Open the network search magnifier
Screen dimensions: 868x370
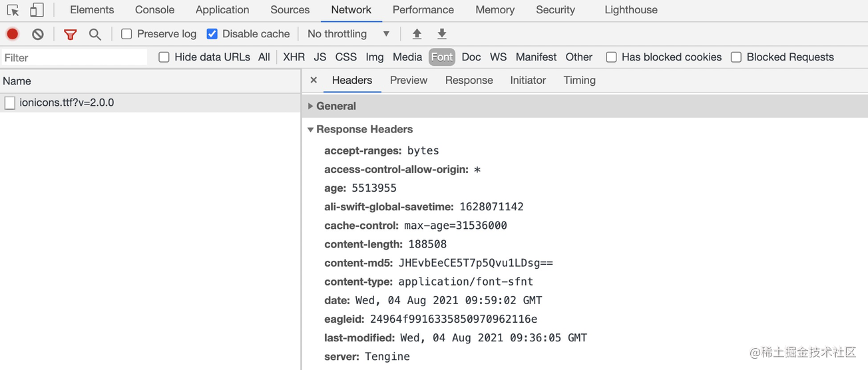coord(95,34)
